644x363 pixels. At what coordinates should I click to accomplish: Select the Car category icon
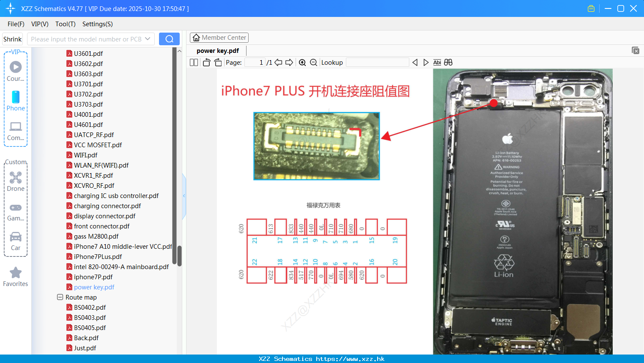16,241
